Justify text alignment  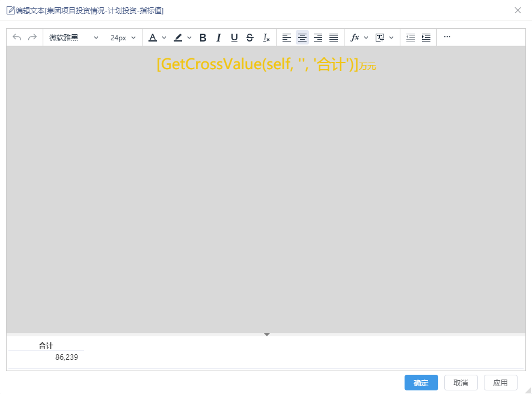pos(334,38)
